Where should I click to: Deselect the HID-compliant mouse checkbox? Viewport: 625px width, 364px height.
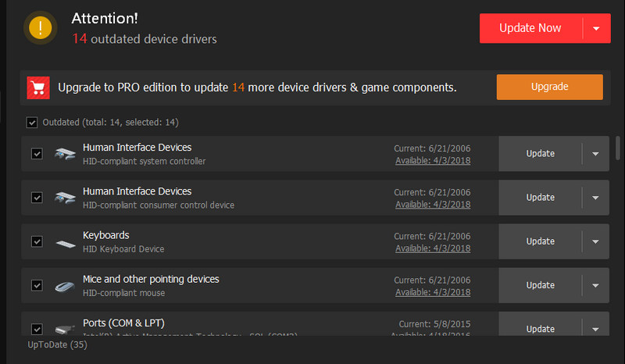(37, 285)
